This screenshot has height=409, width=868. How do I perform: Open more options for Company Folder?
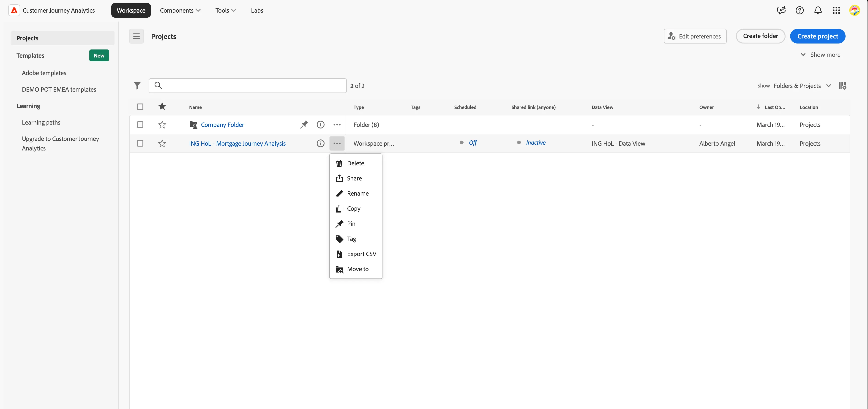[337, 124]
